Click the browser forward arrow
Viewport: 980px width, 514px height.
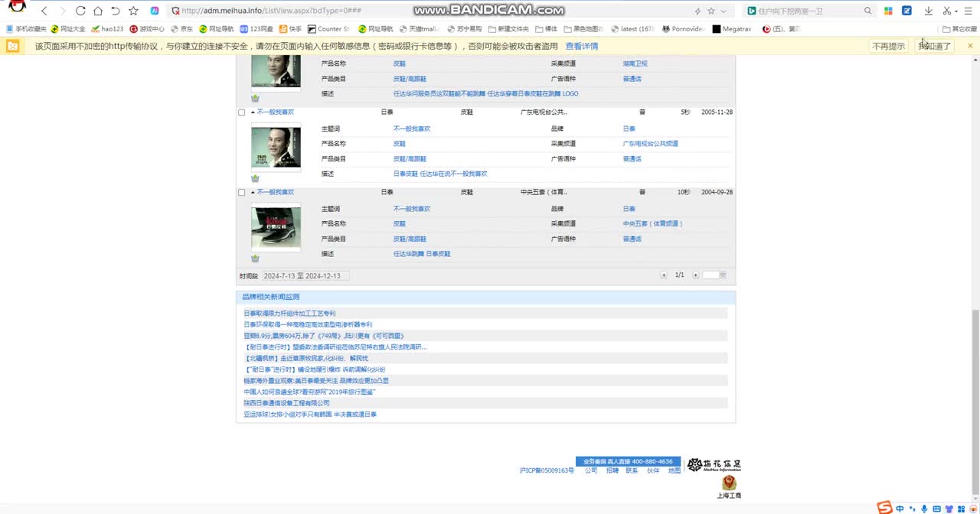[63, 11]
